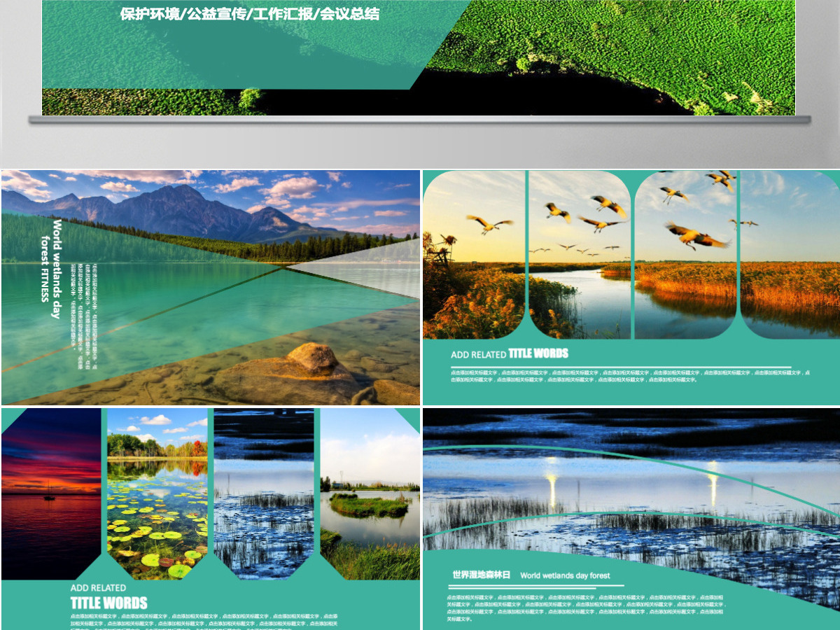Click vertical text 'World wetlands day forest FITNESS'

pos(50,268)
